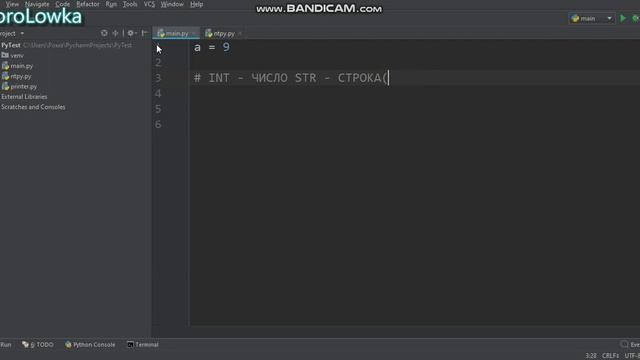Screen dimensions: 640x360
Task: Open the Python Console tool window
Action: [90, 345]
